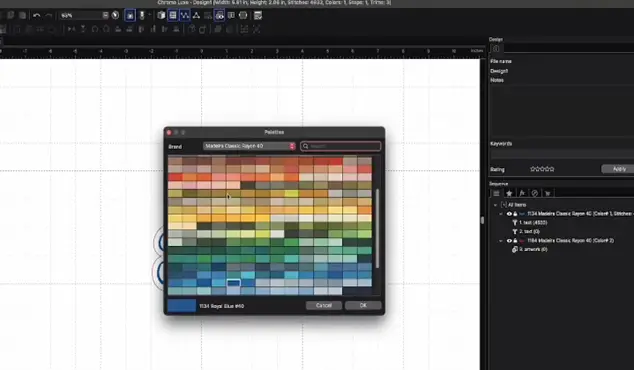Collapse the 1184 Madeira Color# 2 group
Viewport: 634px width, 370px height.
click(501, 241)
